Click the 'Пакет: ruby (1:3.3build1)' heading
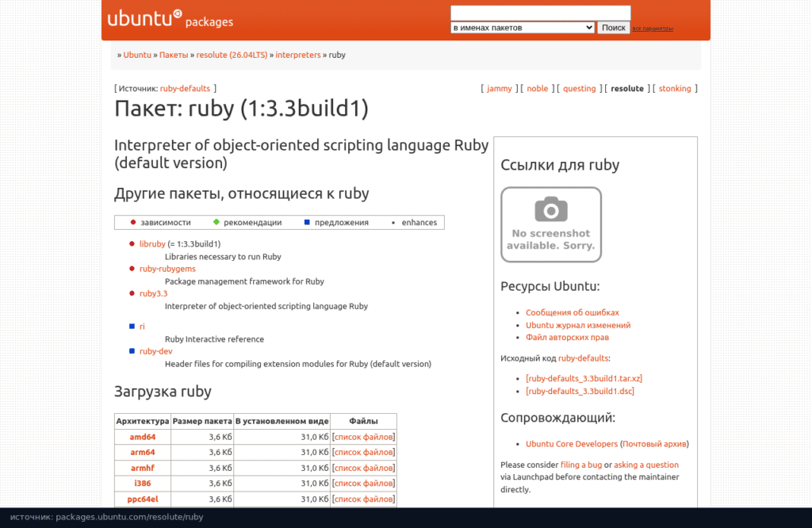 tap(241, 109)
